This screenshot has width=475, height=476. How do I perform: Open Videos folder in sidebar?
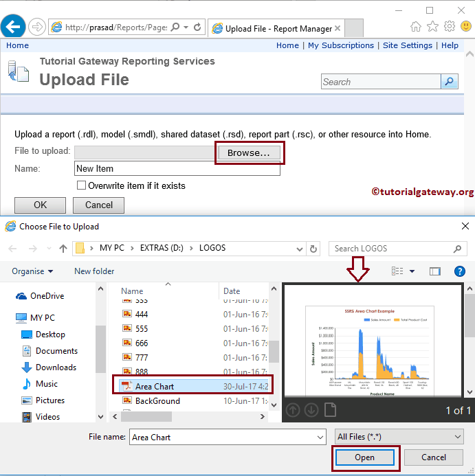pos(41,417)
